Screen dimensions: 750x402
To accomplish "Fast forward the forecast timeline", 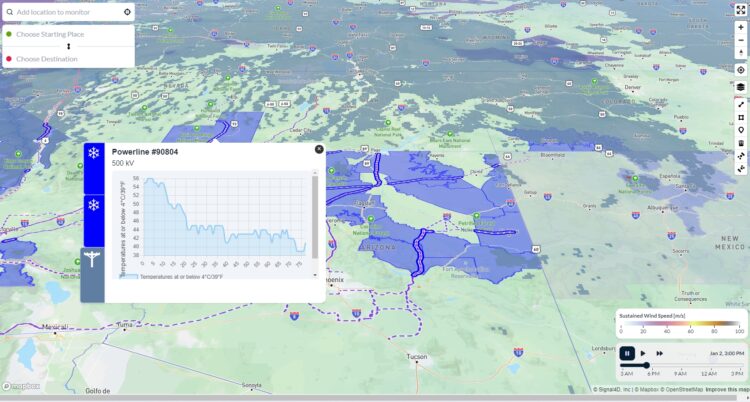I will 660,353.
